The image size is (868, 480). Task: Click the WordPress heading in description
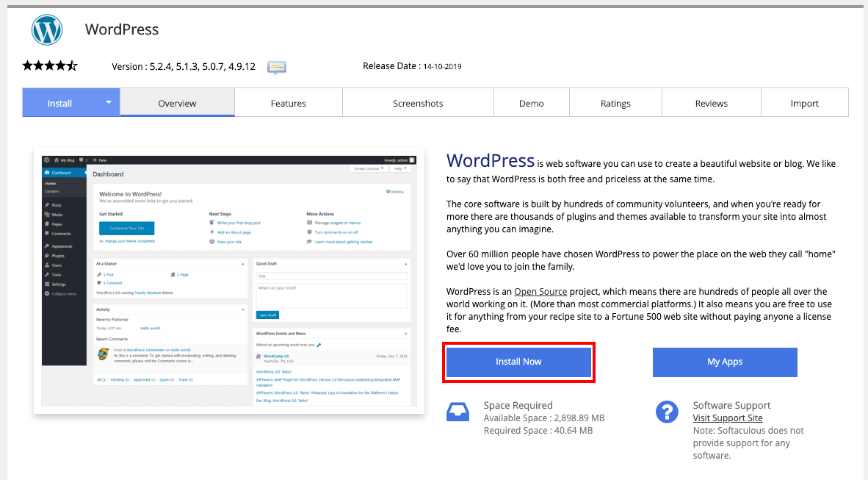[491, 161]
